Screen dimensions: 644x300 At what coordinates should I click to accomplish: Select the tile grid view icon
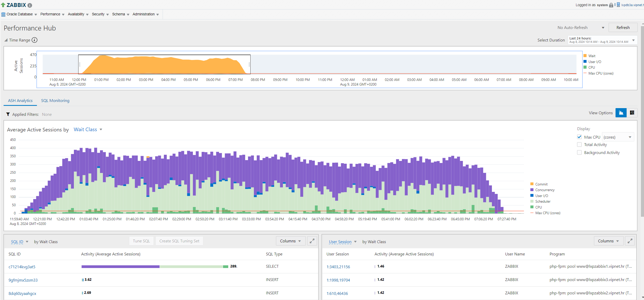coord(632,113)
